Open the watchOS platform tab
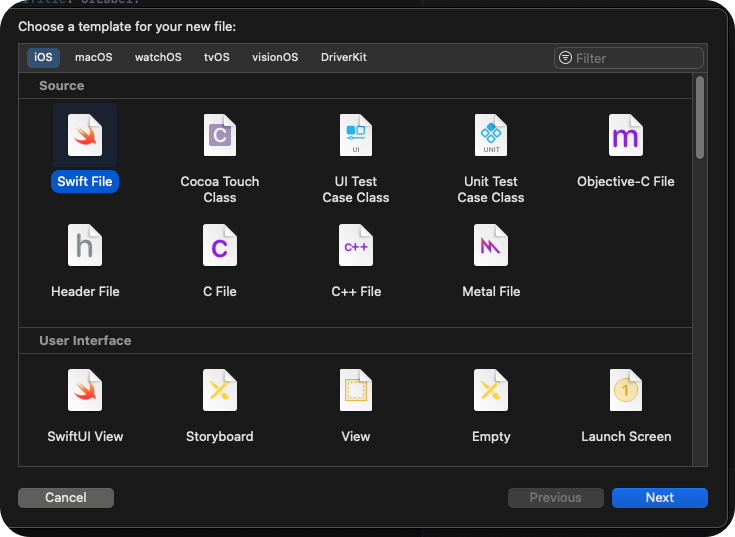The width and height of the screenshot is (735, 537). tap(158, 57)
